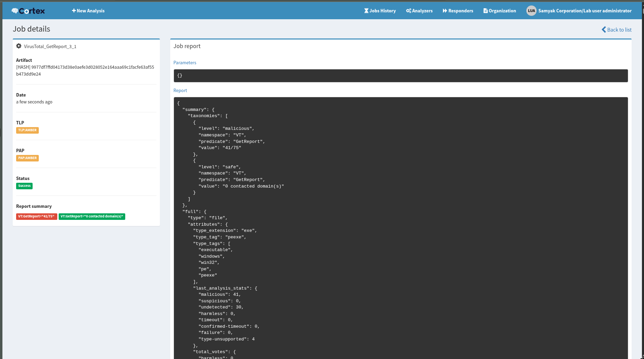644x359 pixels.
Task: Click the Report section link
Action: (x=180, y=90)
